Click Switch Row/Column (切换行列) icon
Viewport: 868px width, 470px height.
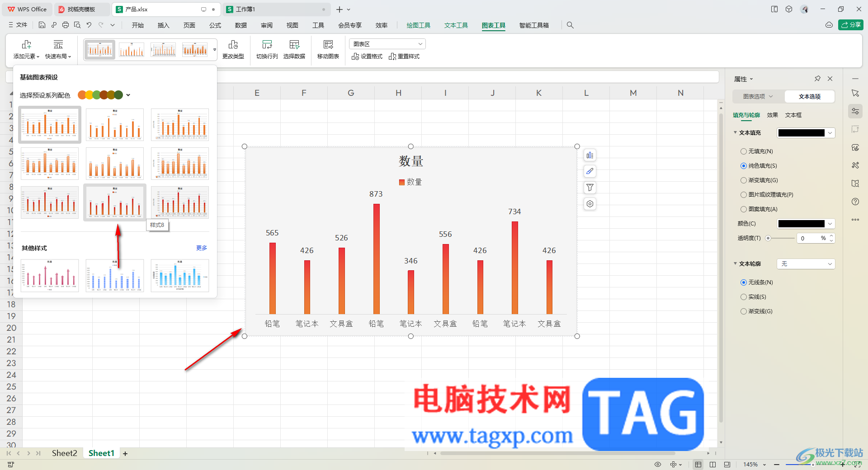click(267, 44)
